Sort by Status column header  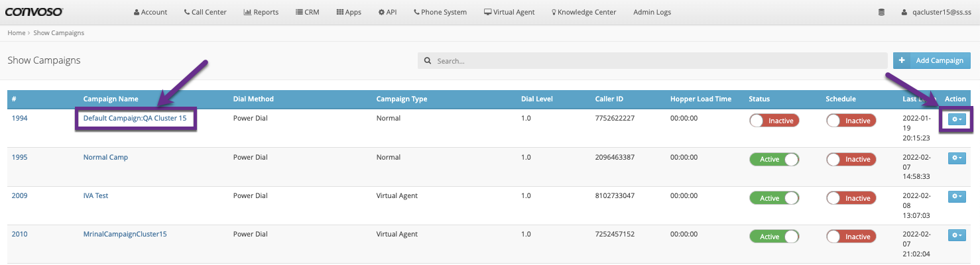pyautogui.click(x=759, y=99)
